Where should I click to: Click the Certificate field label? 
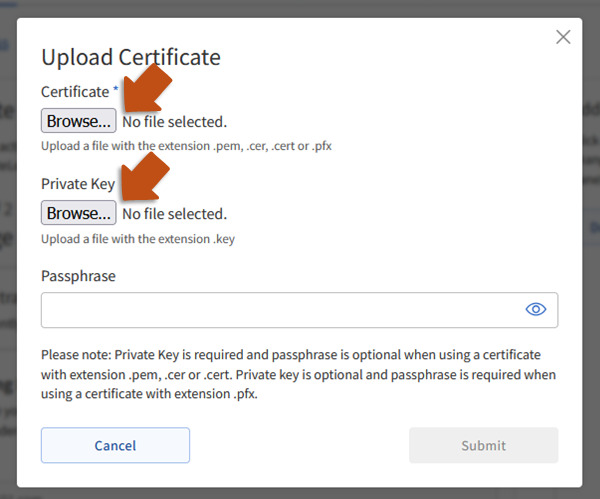(x=74, y=92)
